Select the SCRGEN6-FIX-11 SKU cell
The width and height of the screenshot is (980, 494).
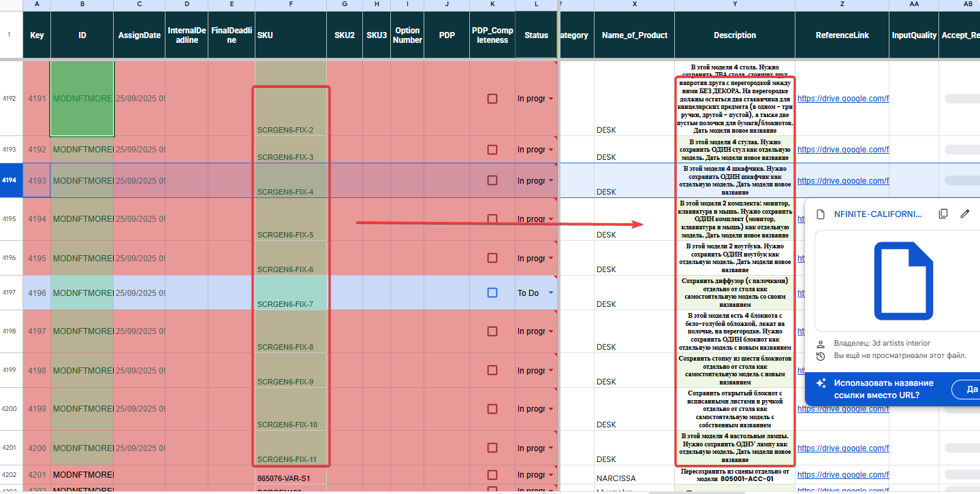pos(291,448)
